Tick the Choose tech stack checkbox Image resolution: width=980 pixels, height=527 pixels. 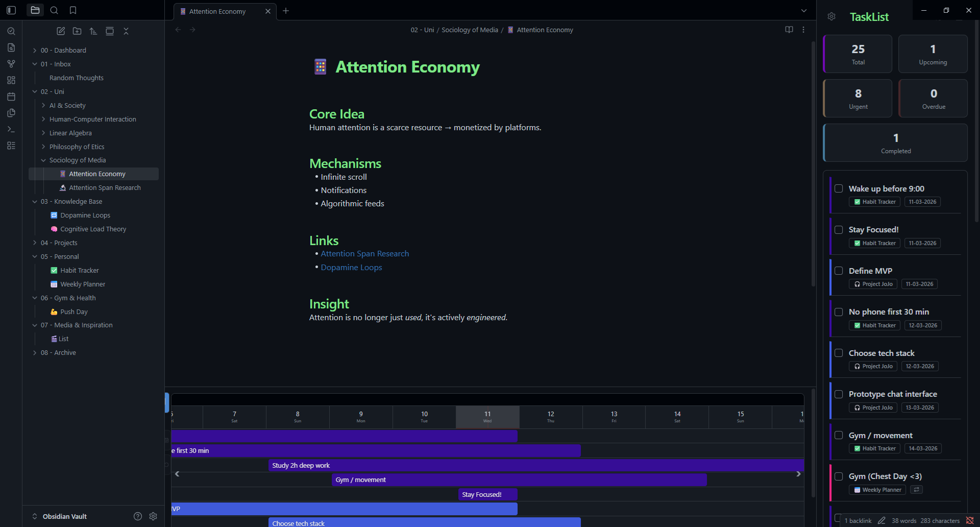point(839,353)
